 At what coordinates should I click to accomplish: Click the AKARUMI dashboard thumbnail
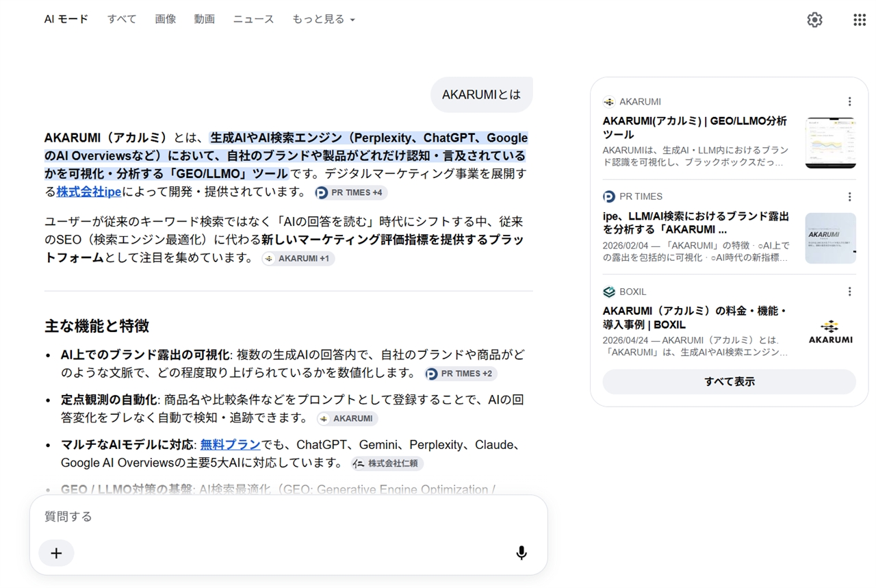[830, 143]
